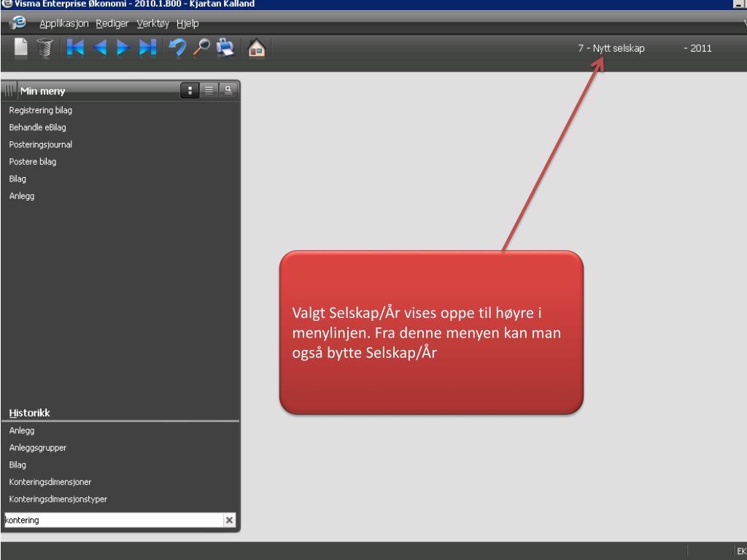Image resolution: width=747 pixels, height=560 pixels.
Task: Go to previous record arrow
Action: tap(99, 47)
